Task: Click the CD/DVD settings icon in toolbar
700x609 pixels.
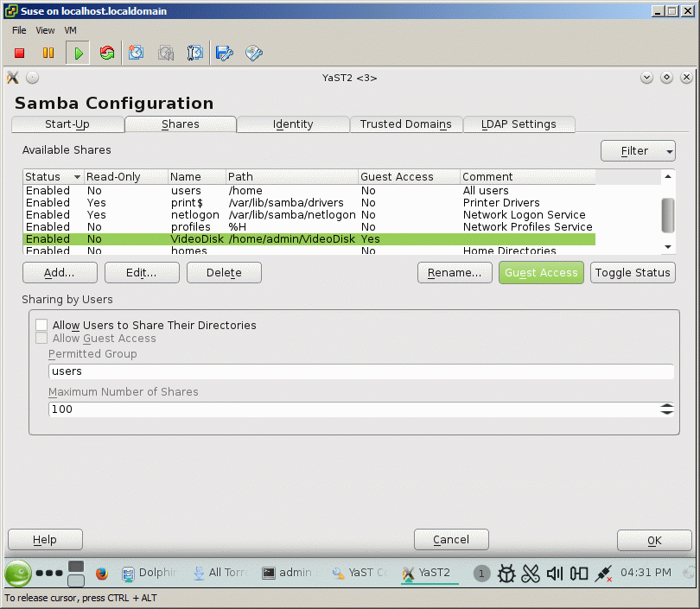Action: (254, 53)
